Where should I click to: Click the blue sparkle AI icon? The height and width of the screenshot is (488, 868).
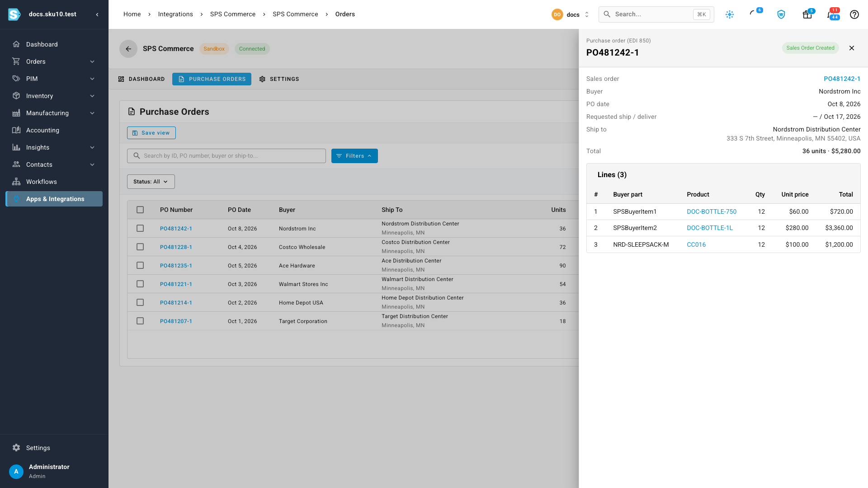(730, 14)
